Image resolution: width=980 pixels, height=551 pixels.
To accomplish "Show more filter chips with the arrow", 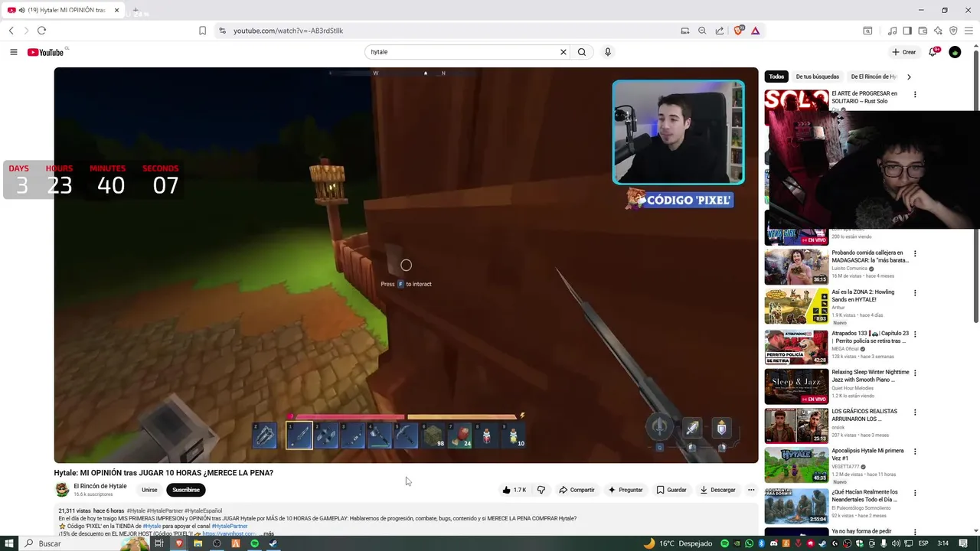I will click(909, 77).
